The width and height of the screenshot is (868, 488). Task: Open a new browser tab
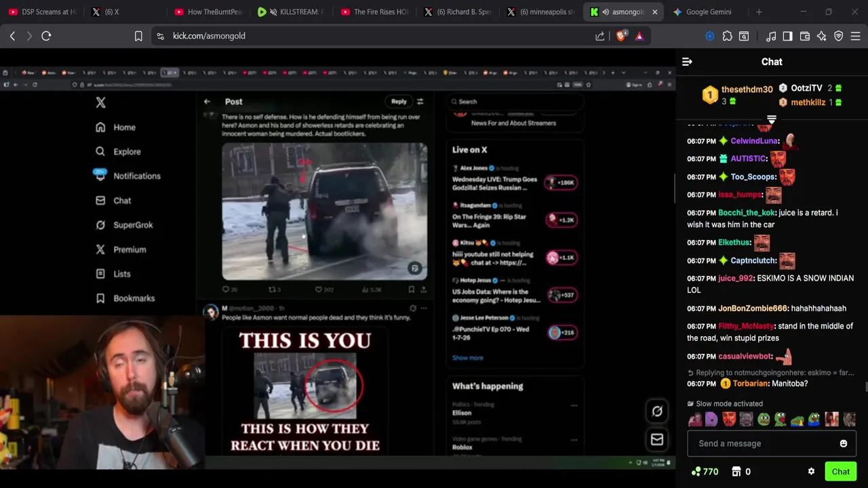[x=759, y=12]
